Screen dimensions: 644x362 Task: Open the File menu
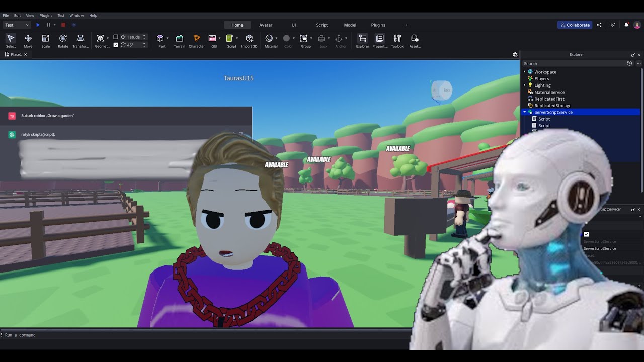[6, 16]
